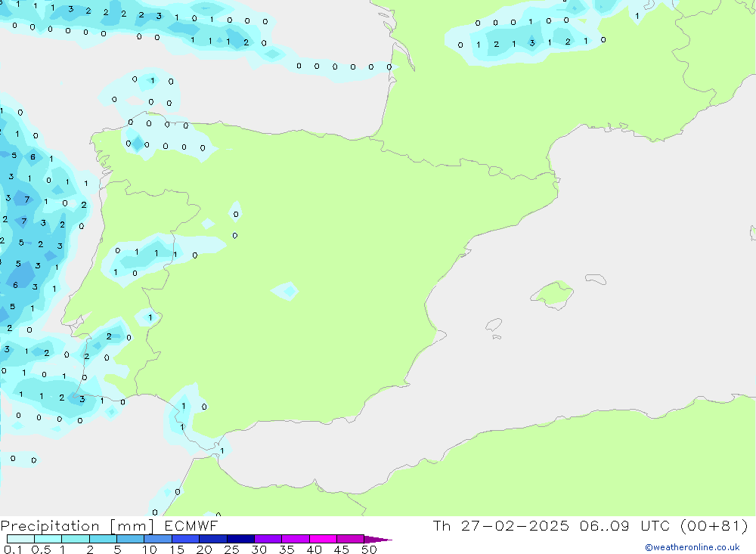
Task: Pick the 15–20 mm legend color swatch
Action: pos(185,539)
